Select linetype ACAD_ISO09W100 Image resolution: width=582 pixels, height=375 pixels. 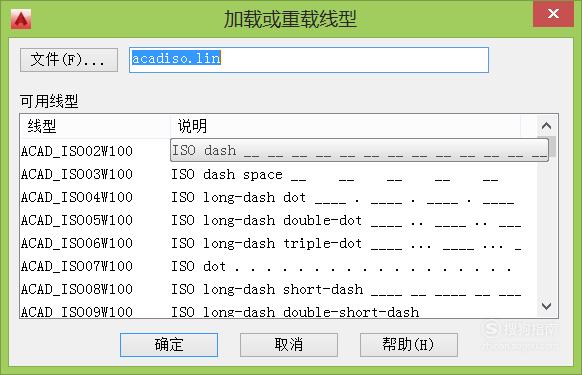click(x=77, y=312)
